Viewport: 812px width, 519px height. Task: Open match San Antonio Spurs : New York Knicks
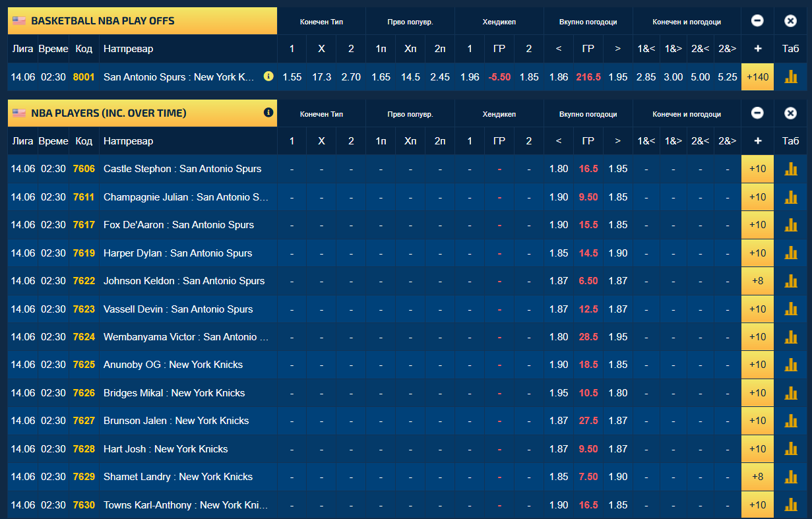[x=179, y=77]
